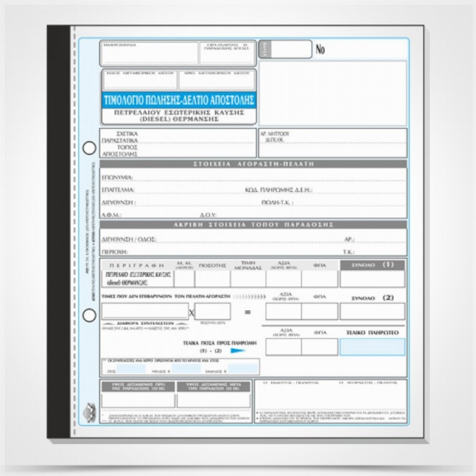Click the ΕΙΔΟΣ ΜΕΤΑΦΟΡΙΚΟΥ ΜΕΣΟΥ box
This screenshot has width=476, height=476.
click(x=140, y=80)
